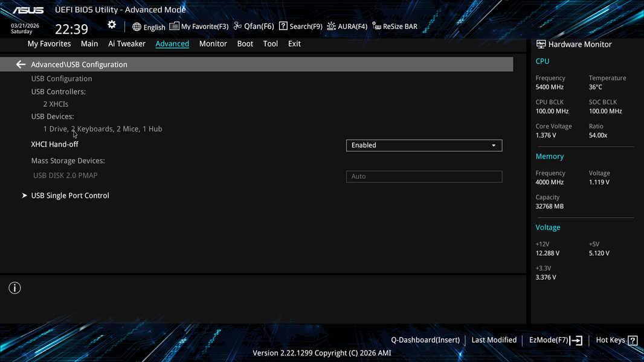Toggle ReSize BAR setting
The width and height of the screenshot is (644, 362).
click(394, 26)
